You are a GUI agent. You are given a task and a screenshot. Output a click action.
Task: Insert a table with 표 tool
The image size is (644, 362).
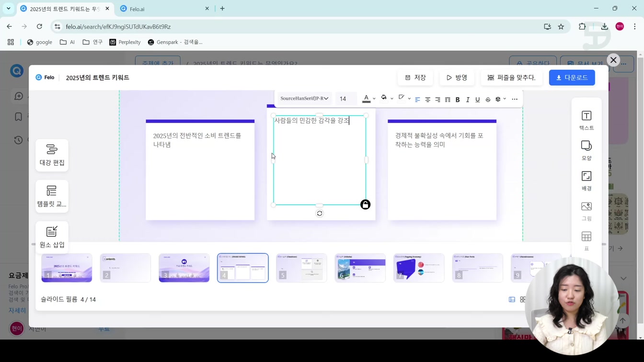pos(586,241)
